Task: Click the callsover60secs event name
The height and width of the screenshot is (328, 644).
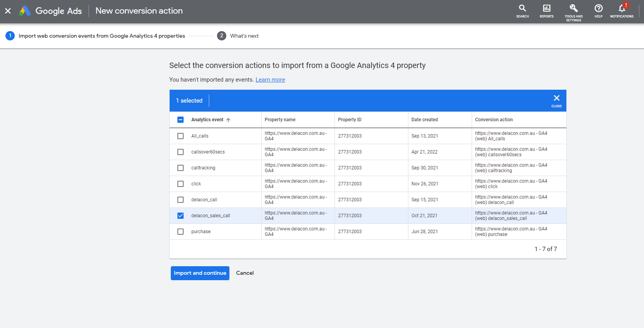Action: pyautogui.click(x=208, y=152)
